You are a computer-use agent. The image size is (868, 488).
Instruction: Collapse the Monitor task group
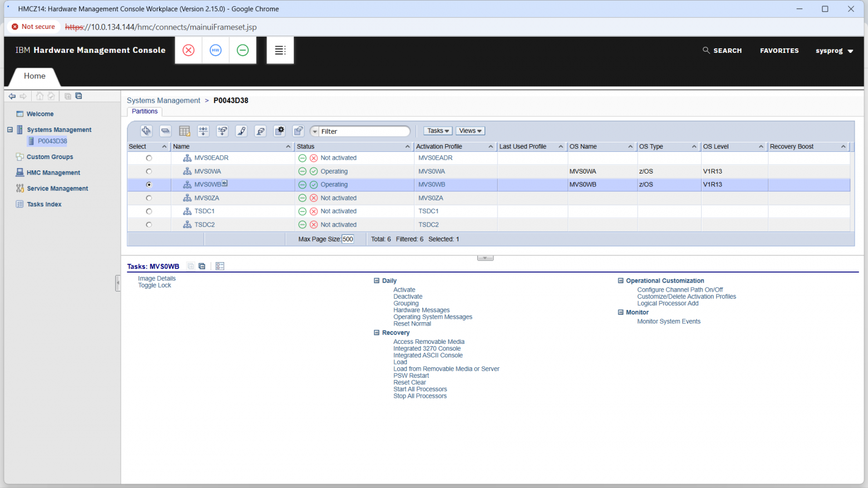click(x=621, y=312)
